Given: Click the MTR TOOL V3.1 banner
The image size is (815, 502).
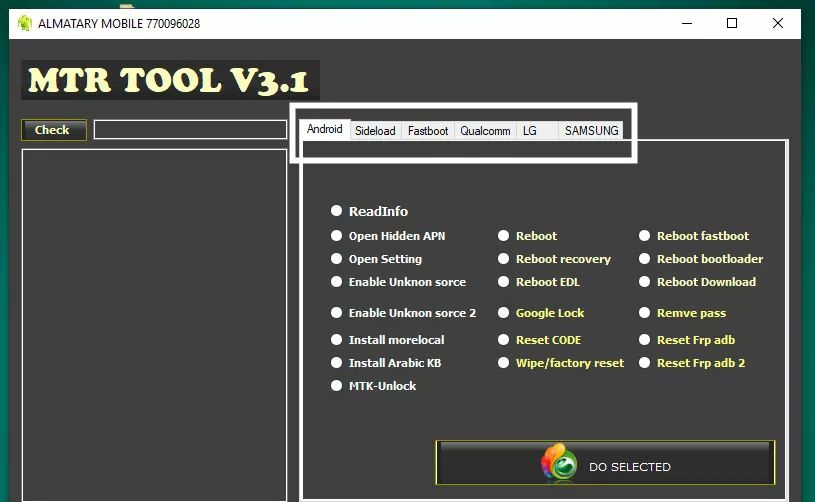Looking at the screenshot, I should click(170, 80).
